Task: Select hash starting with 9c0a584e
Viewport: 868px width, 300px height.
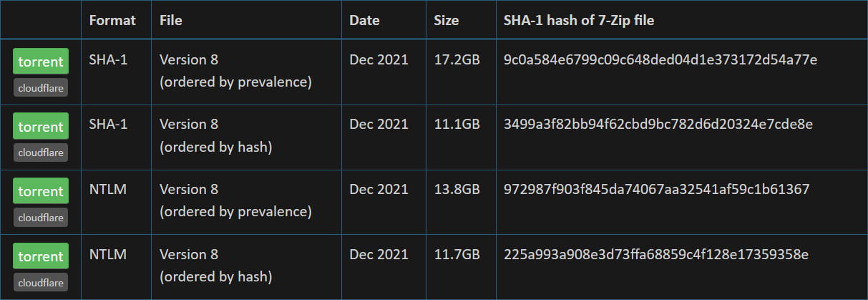Action: pyautogui.click(x=660, y=59)
